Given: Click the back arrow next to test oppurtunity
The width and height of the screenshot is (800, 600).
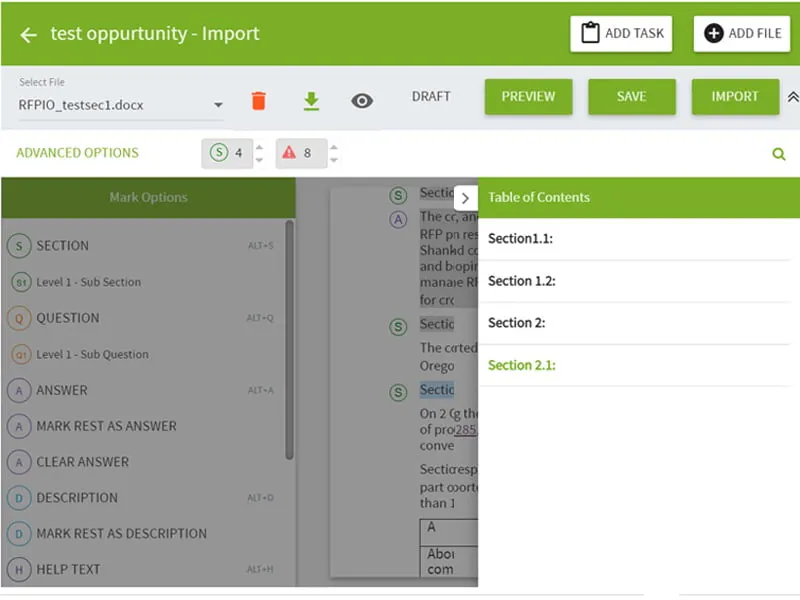Looking at the screenshot, I should point(27,33).
